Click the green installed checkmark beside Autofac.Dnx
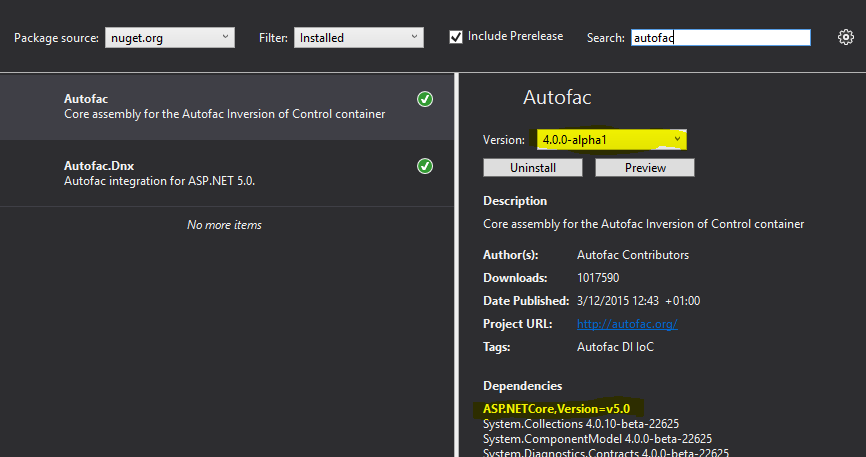Viewport: 866px width, 457px height. pyautogui.click(x=425, y=166)
